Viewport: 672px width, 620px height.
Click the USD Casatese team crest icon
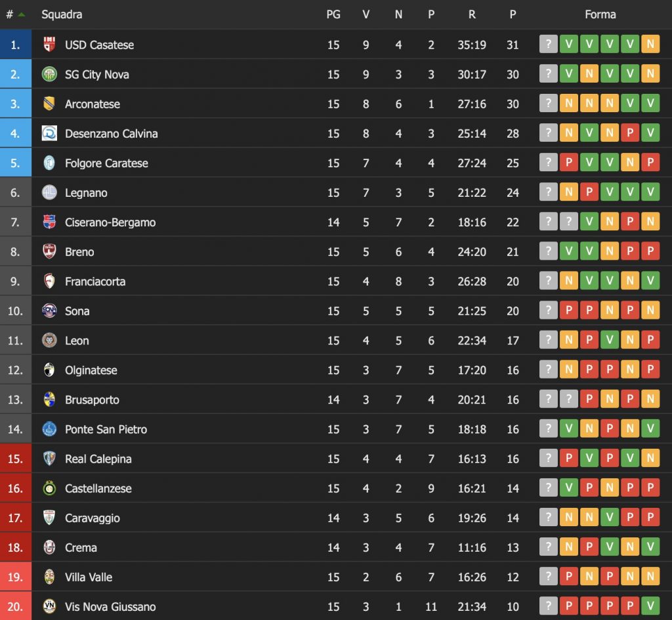[x=49, y=45]
